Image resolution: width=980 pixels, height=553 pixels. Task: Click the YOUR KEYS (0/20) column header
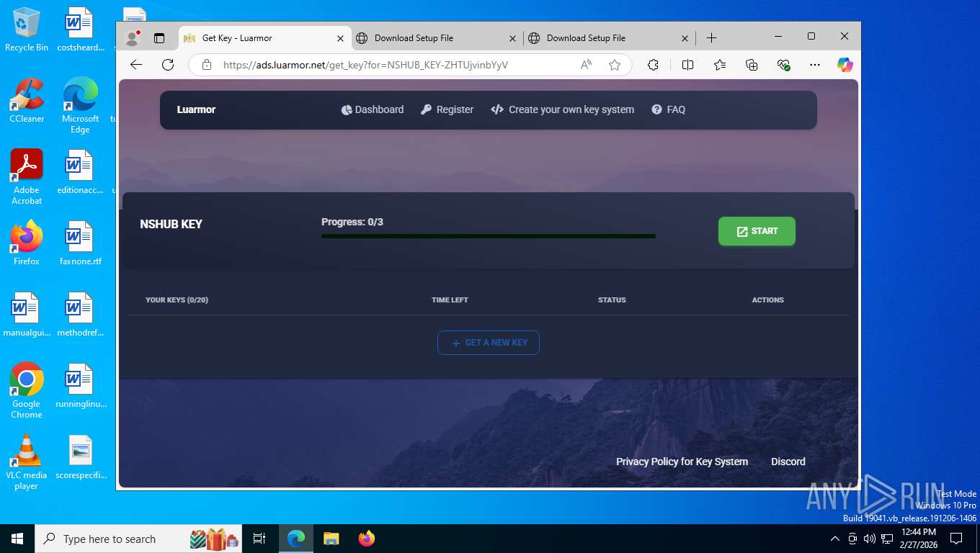click(x=177, y=300)
